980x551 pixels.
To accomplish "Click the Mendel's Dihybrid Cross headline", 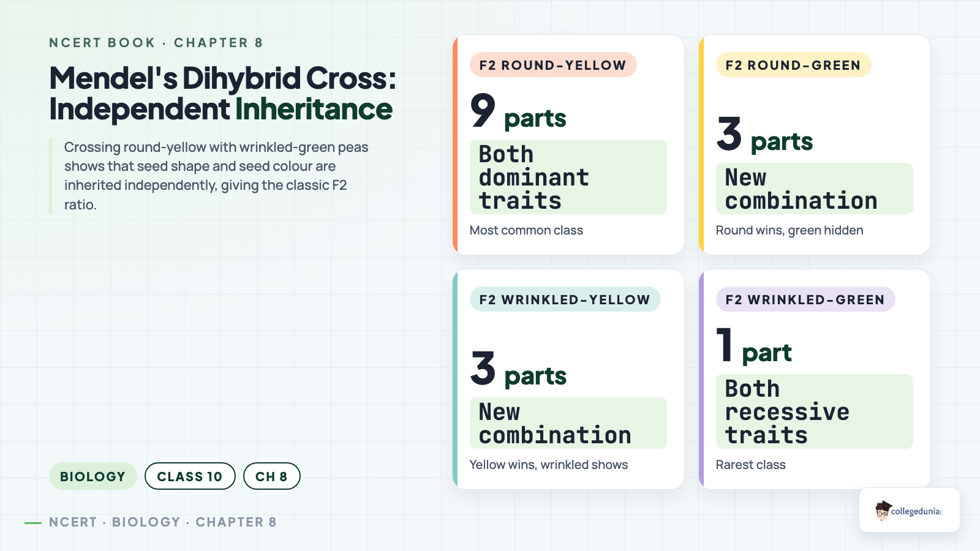I will tap(223, 94).
